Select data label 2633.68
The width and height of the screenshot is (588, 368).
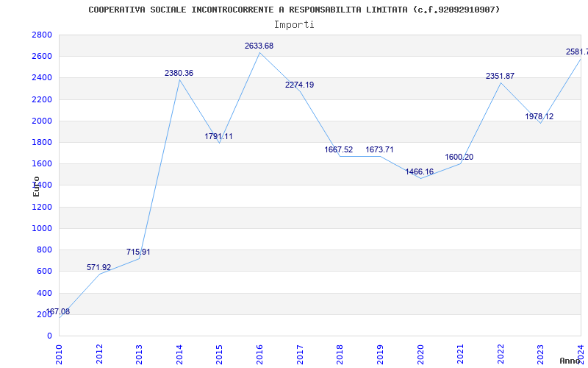point(259,46)
